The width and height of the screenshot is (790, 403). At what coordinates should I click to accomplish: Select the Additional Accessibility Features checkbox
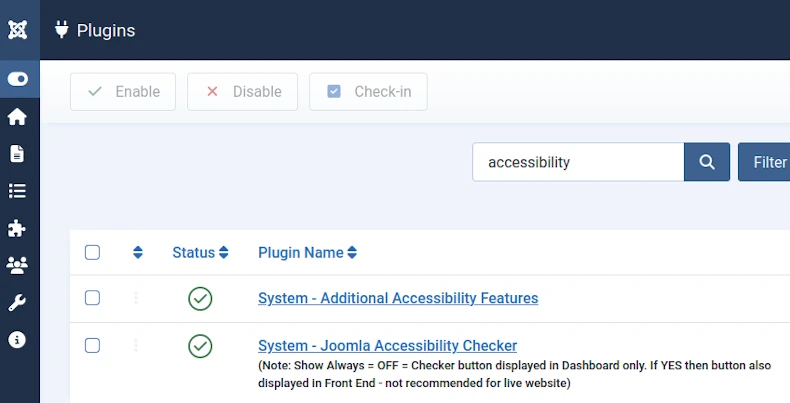(92, 298)
